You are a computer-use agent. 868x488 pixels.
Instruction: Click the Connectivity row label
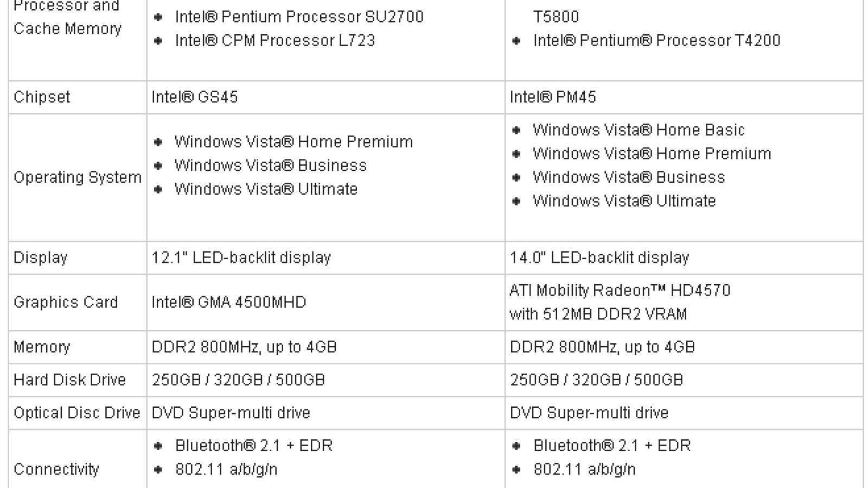(56, 469)
